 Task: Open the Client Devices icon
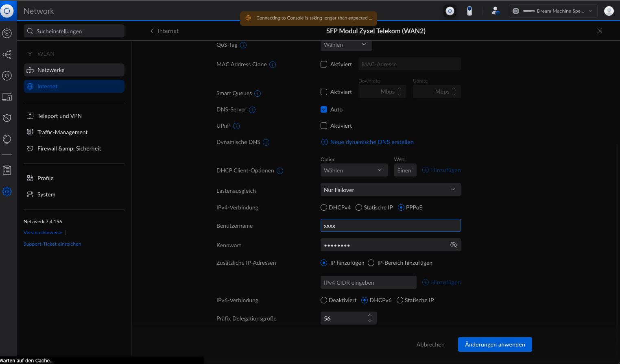(x=7, y=97)
